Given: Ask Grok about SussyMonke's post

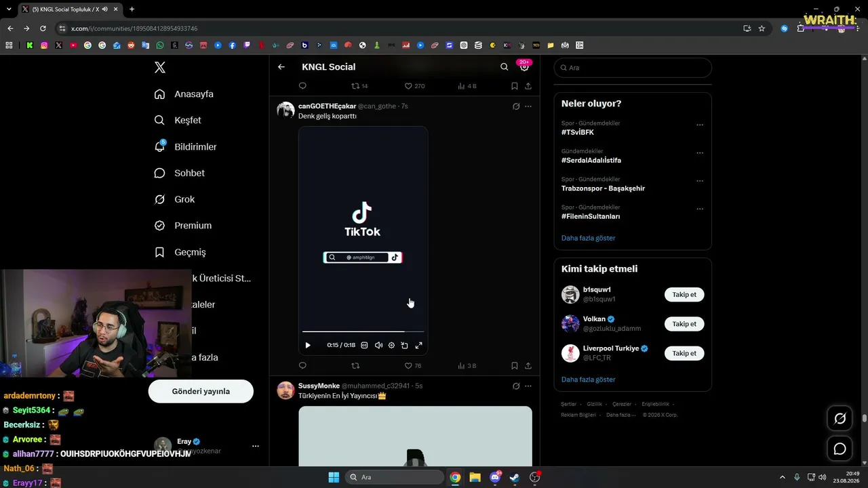Looking at the screenshot, I should click(516, 386).
